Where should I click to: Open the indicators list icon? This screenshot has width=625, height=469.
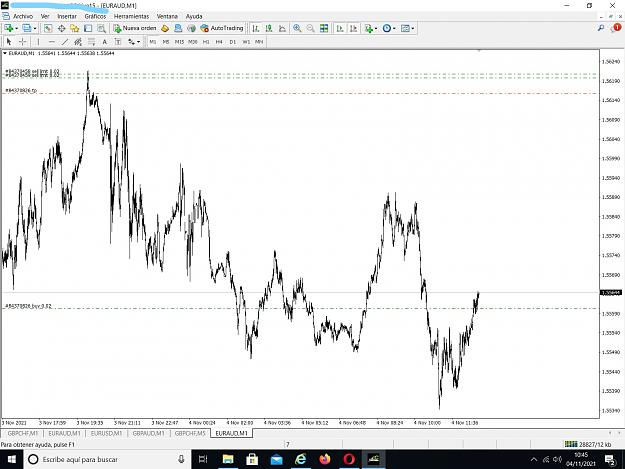[x=369, y=28]
